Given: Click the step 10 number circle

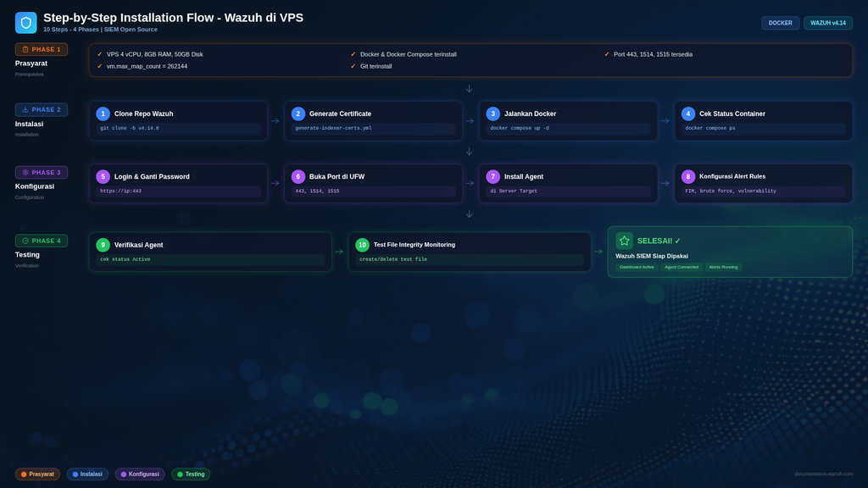Looking at the screenshot, I should 362,245.
